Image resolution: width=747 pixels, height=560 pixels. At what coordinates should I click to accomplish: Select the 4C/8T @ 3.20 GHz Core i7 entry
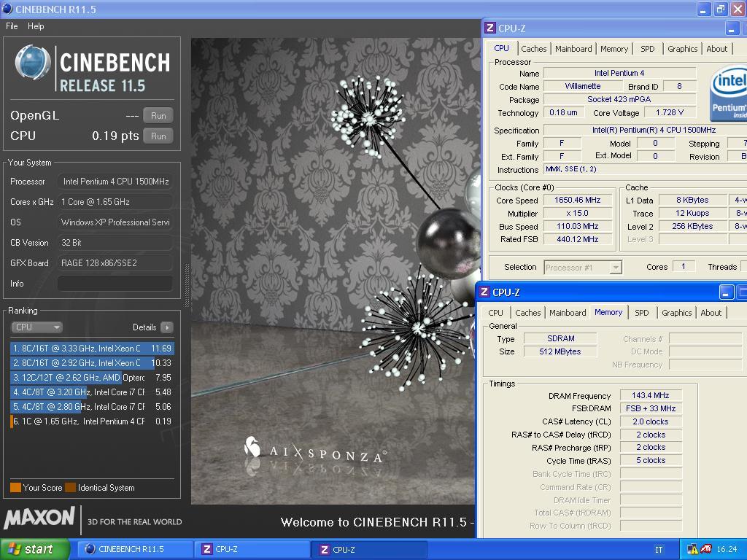[x=92, y=392]
